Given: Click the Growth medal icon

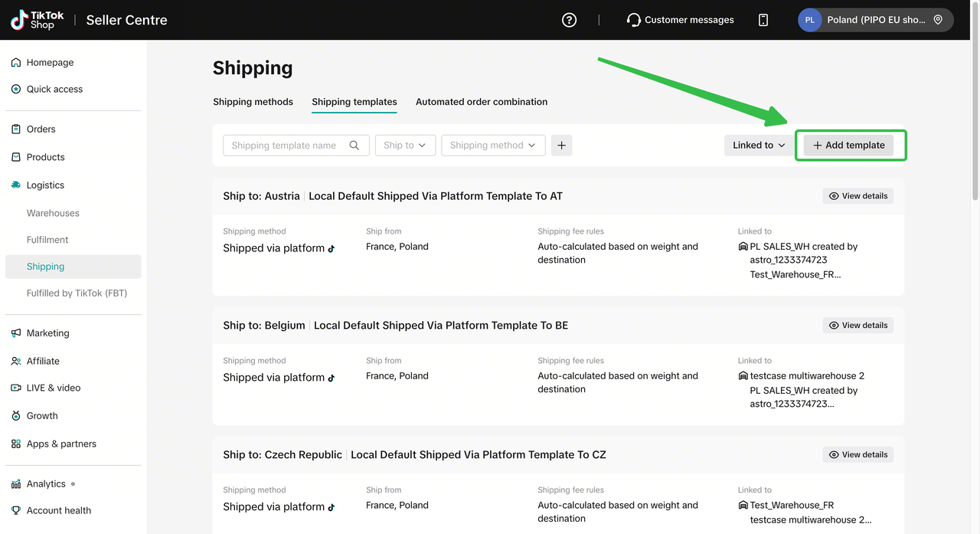Looking at the screenshot, I should [x=16, y=416].
